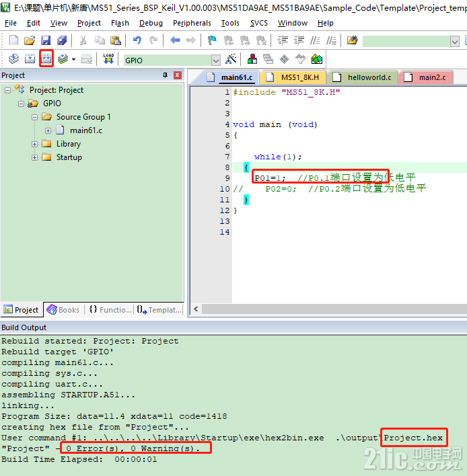Image resolution: width=467 pixels, height=476 pixels.
Task: Paste from clipboard icon
Action: (116, 40)
